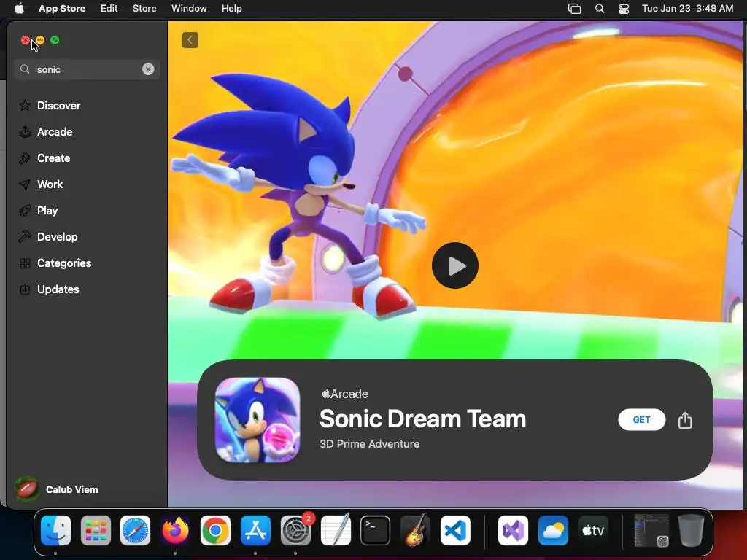Launch Firefox from the Dock
Image resolution: width=747 pixels, height=560 pixels.
175,530
